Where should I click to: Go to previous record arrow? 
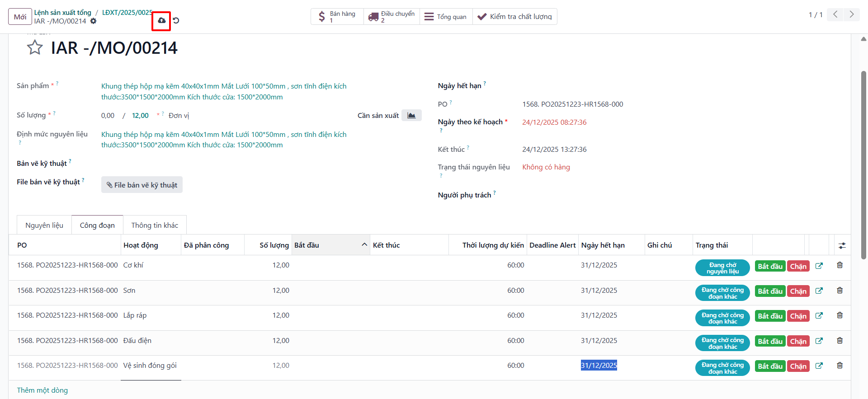tap(835, 14)
